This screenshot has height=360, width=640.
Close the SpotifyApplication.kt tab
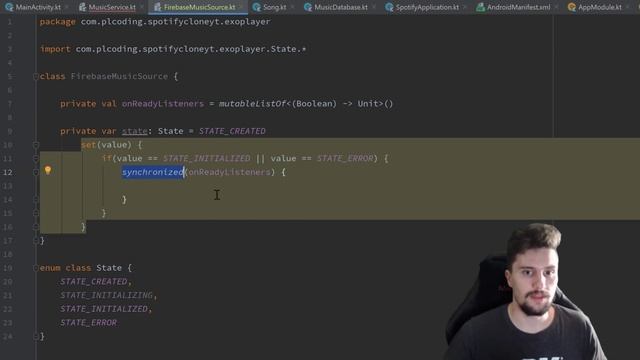[x=465, y=7]
